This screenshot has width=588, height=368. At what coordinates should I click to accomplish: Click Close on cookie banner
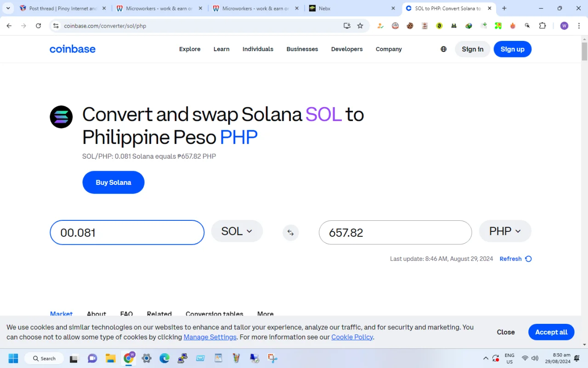click(506, 332)
